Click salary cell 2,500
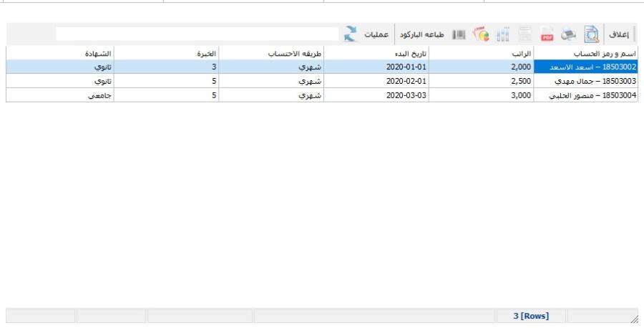This screenshot has height=328, width=644. point(481,81)
